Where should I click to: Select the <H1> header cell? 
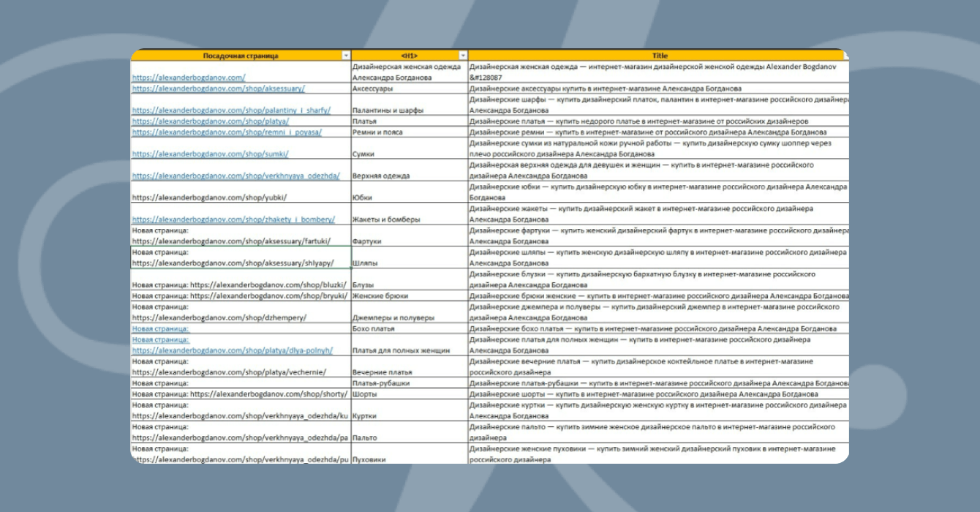pos(410,56)
